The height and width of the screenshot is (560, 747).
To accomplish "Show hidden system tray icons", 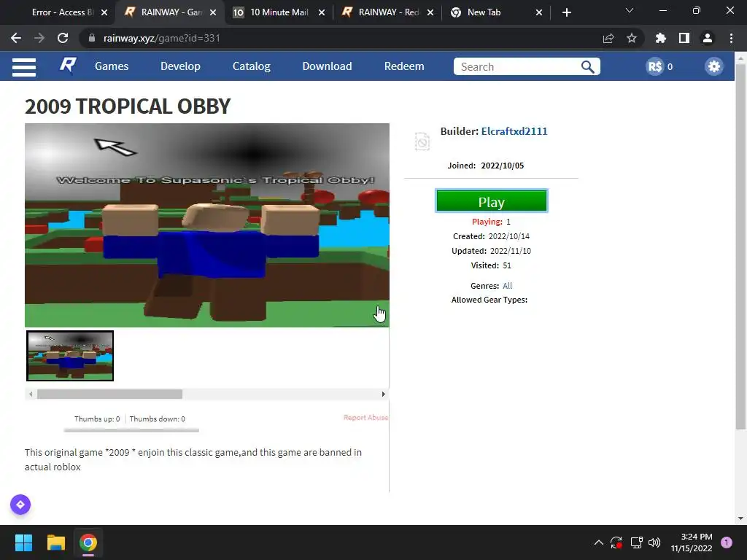I will click(x=599, y=542).
